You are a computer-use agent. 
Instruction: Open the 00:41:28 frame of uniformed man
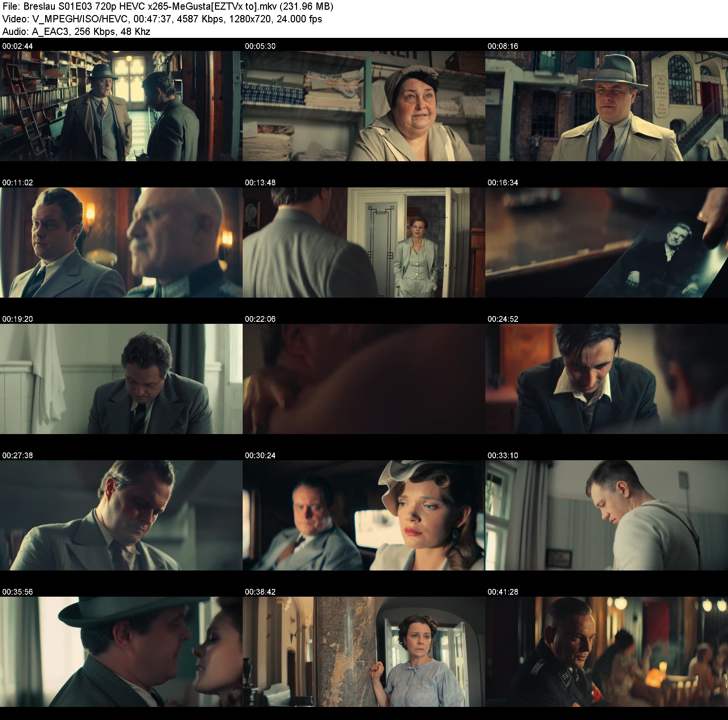tap(607, 652)
